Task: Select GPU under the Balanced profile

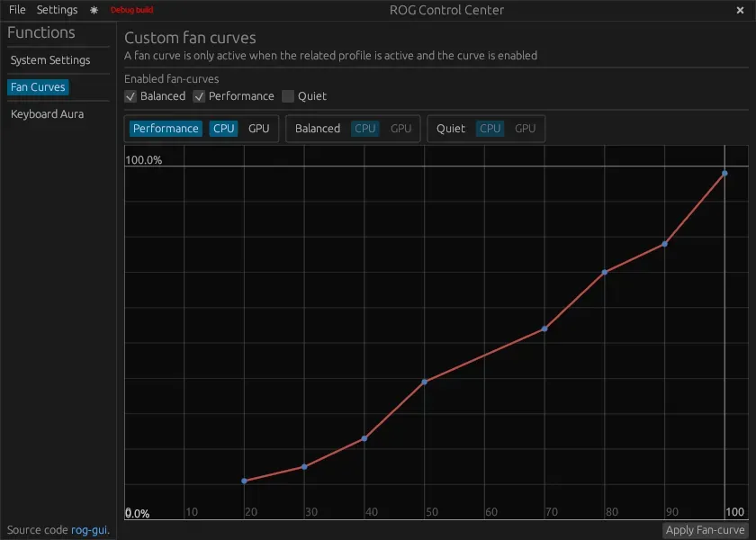Action: point(400,128)
